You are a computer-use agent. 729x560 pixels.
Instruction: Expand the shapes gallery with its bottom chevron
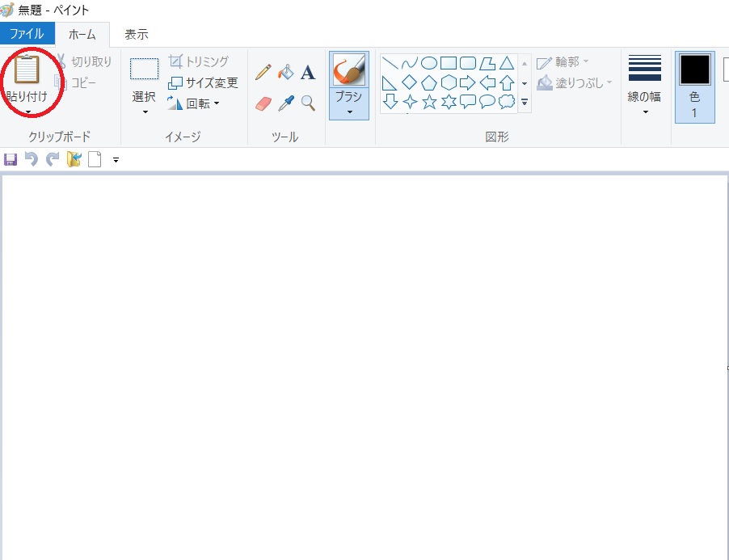pos(525,102)
